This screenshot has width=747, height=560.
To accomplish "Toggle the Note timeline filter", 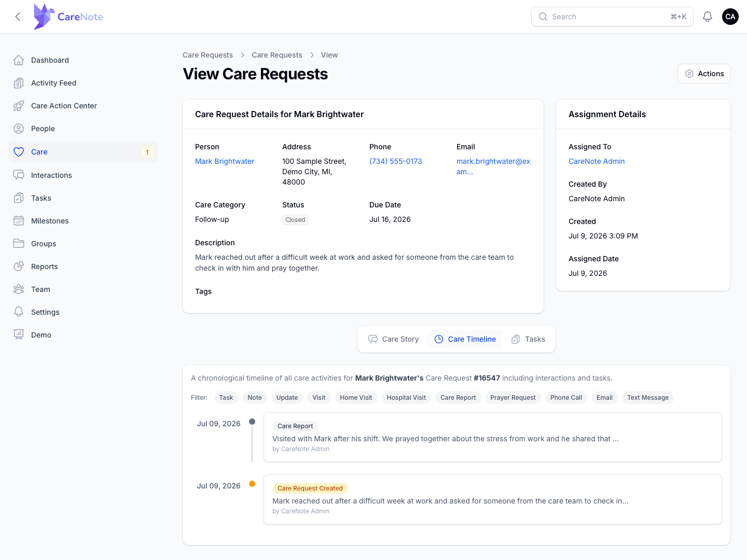I will (x=255, y=398).
